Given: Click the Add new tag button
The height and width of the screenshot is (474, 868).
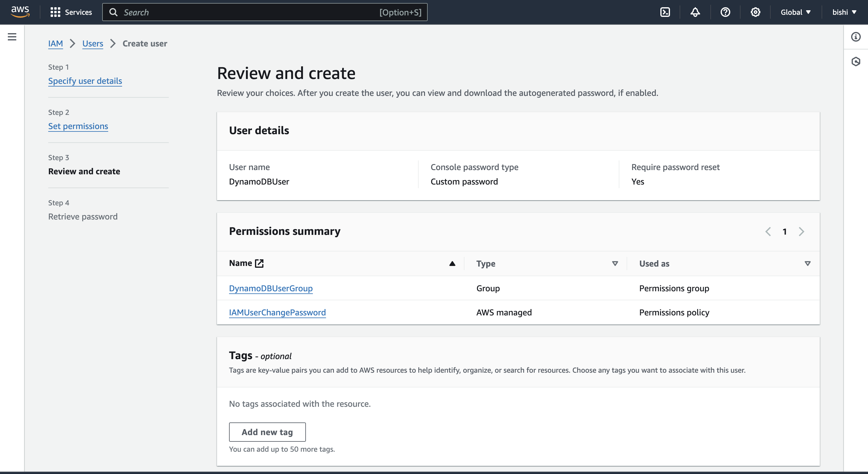Looking at the screenshot, I should click(x=267, y=432).
